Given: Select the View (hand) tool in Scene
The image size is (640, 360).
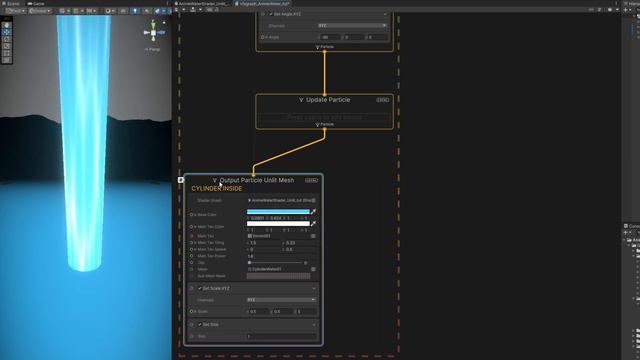Looking at the screenshot, I should pyautogui.click(x=6, y=25).
